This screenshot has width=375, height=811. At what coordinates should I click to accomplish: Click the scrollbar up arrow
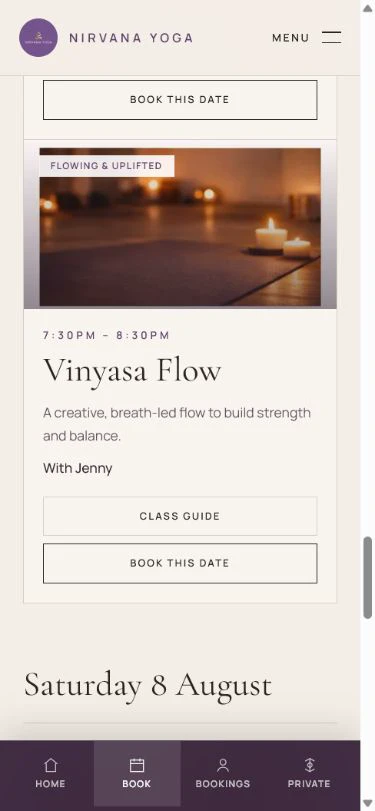tap(368, 7)
